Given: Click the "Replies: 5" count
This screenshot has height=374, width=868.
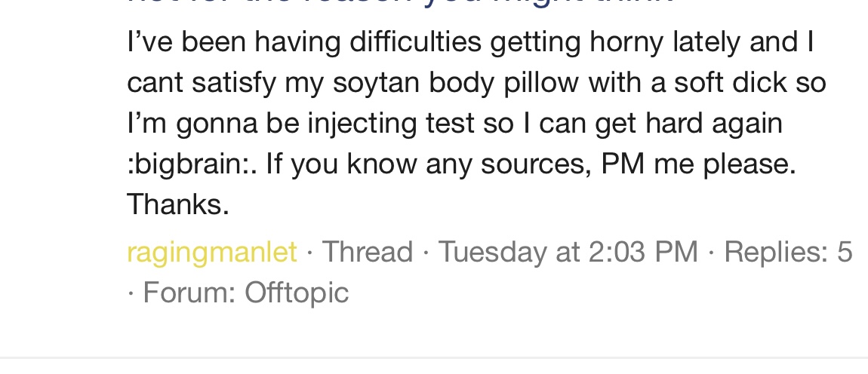Looking at the screenshot, I should point(787,252).
